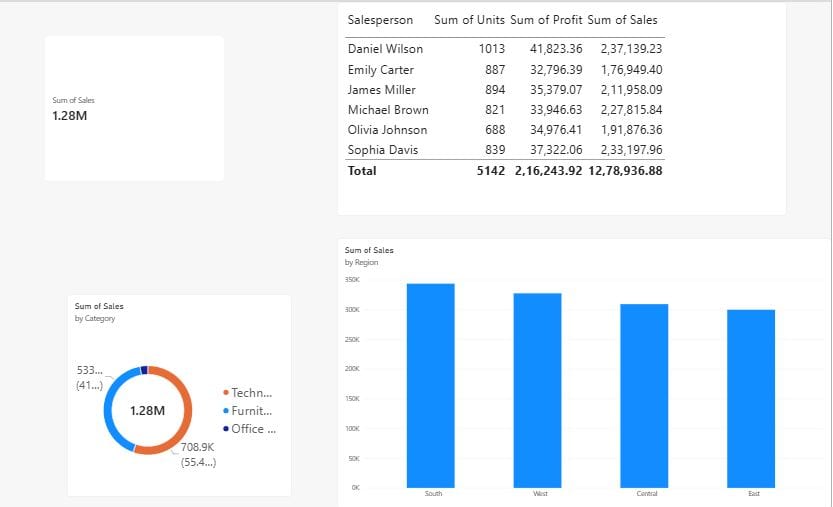The height and width of the screenshot is (507, 833).
Task: Click profit value 41,823.36
Action: (x=556, y=49)
